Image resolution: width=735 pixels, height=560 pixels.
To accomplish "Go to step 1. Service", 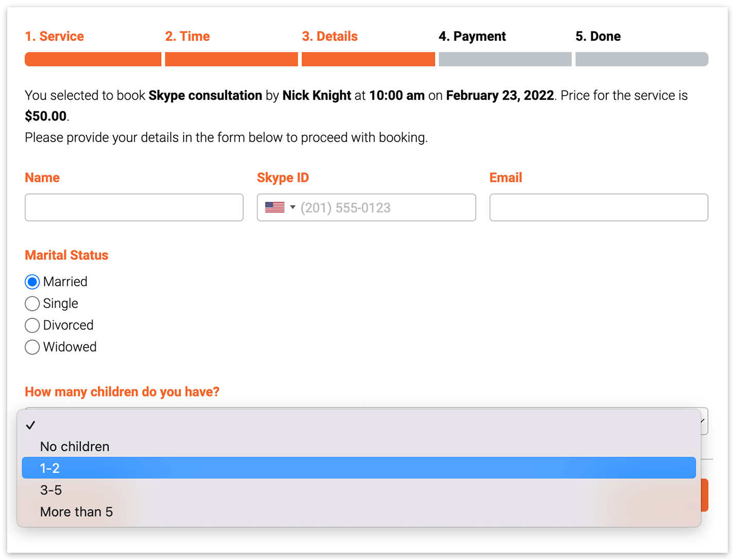I will (x=54, y=36).
